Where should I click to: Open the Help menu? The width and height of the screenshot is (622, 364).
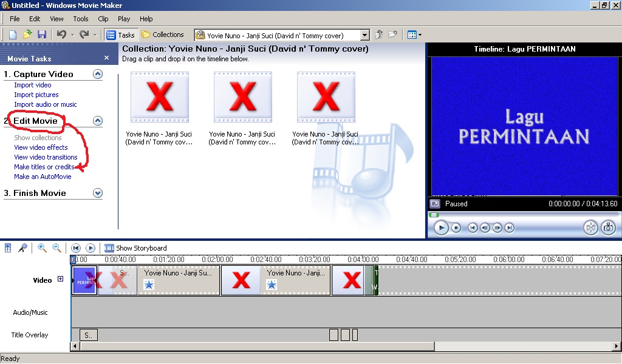(x=146, y=19)
